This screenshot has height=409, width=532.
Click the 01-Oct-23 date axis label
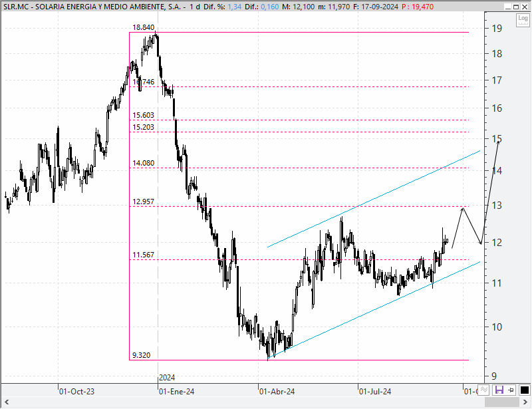76,392
